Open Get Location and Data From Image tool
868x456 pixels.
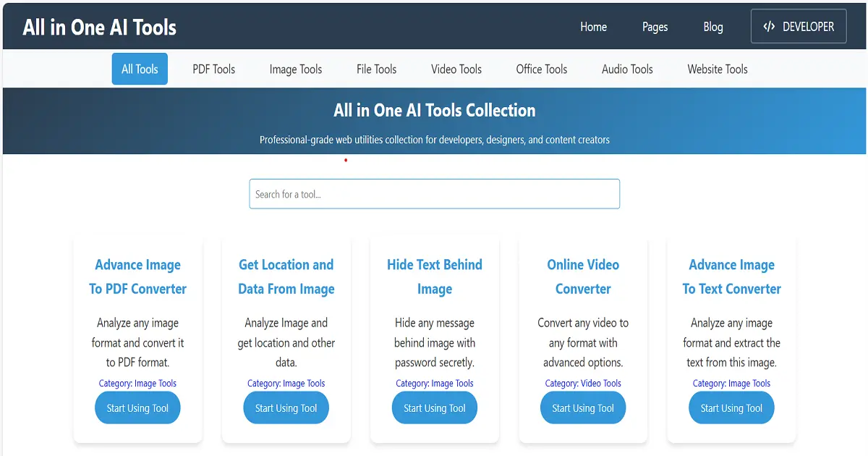pyautogui.click(x=286, y=276)
